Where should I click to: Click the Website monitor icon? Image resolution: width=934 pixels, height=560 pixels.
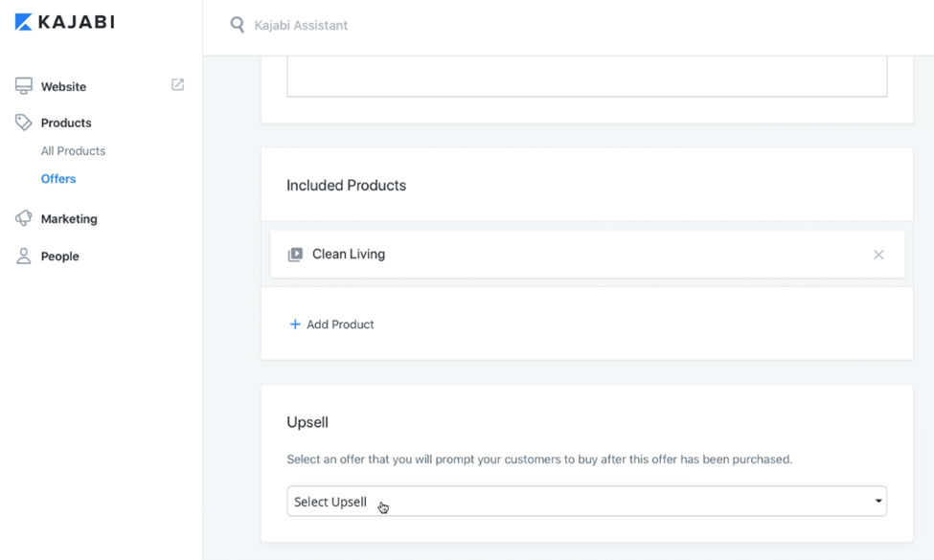tap(24, 86)
